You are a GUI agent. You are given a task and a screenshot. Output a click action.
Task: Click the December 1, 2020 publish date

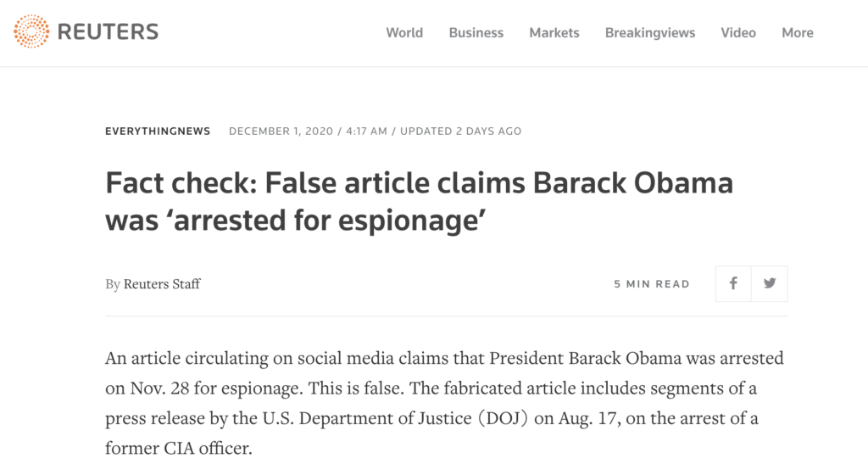coord(280,131)
